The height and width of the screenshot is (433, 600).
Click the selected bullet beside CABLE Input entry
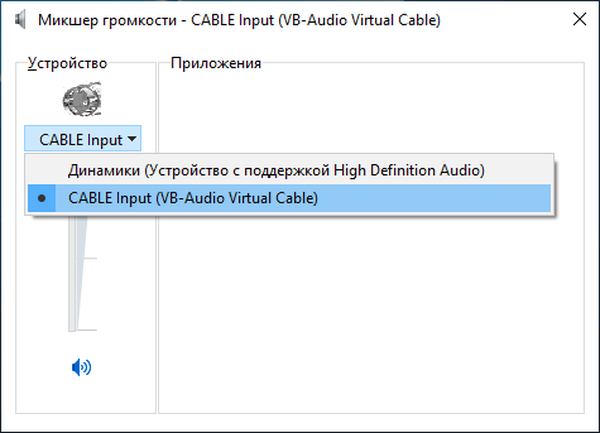click(42, 198)
